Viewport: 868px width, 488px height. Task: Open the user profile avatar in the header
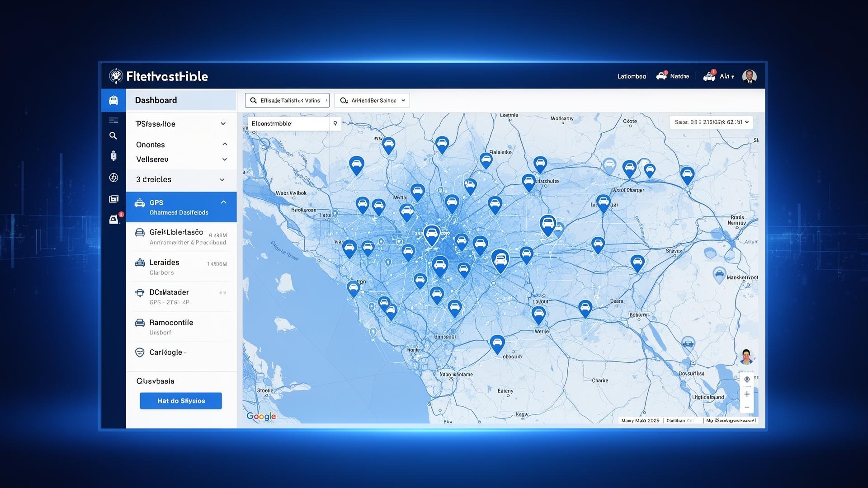tap(749, 76)
